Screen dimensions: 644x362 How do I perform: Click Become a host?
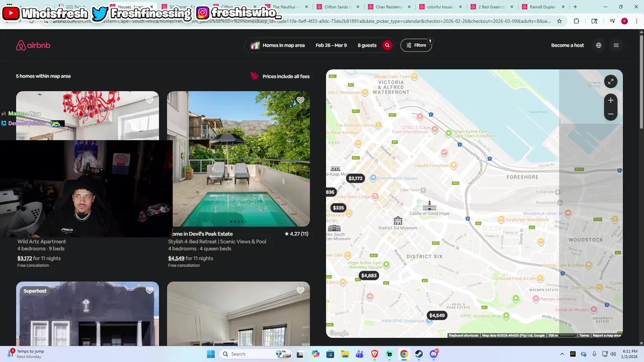point(568,45)
